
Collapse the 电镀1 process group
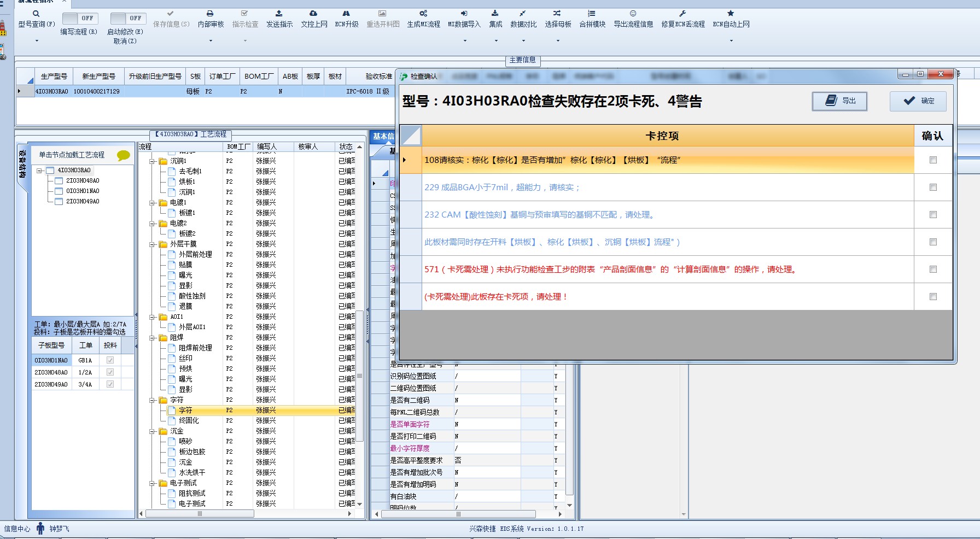coord(153,203)
